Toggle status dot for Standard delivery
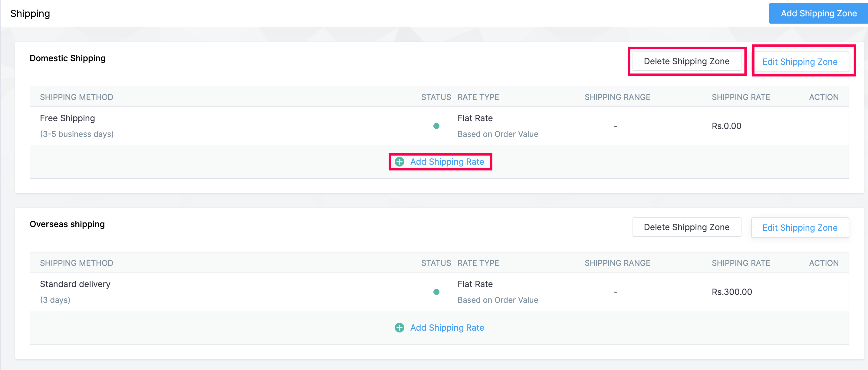868x370 pixels. pos(436,292)
